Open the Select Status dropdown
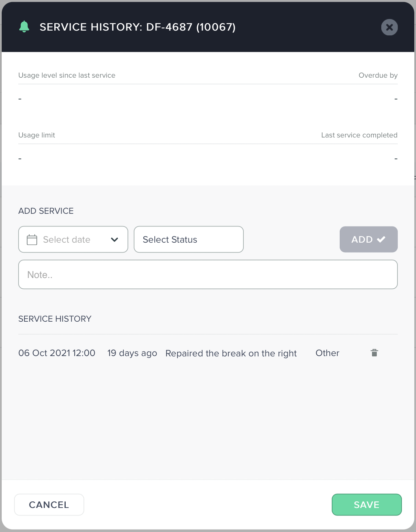The height and width of the screenshot is (532, 416). (x=189, y=240)
